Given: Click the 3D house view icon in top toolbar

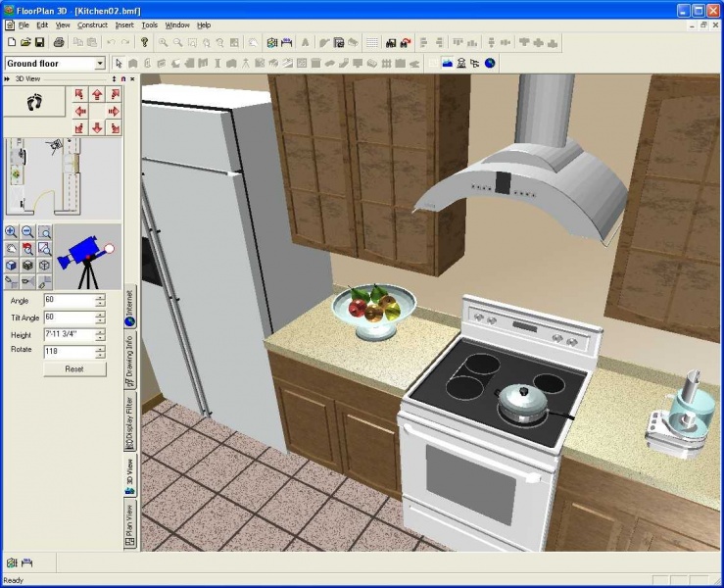Looking at the screenshot, I should (272, 42).
